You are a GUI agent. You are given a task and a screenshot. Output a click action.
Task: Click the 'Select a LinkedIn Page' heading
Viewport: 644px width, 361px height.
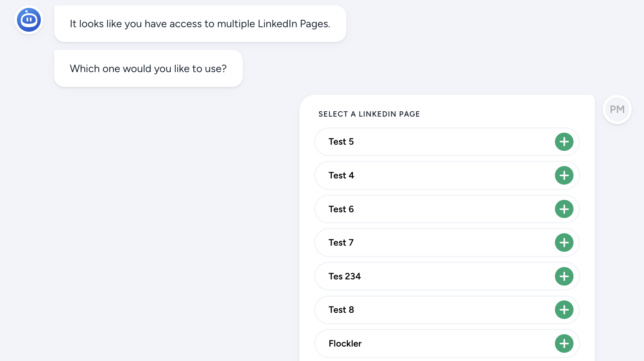pyautogui.click(x=369, y=114)
